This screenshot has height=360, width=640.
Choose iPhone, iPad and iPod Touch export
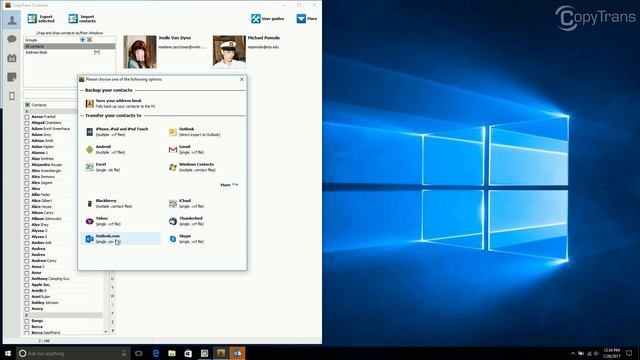[x=118, y=131]
